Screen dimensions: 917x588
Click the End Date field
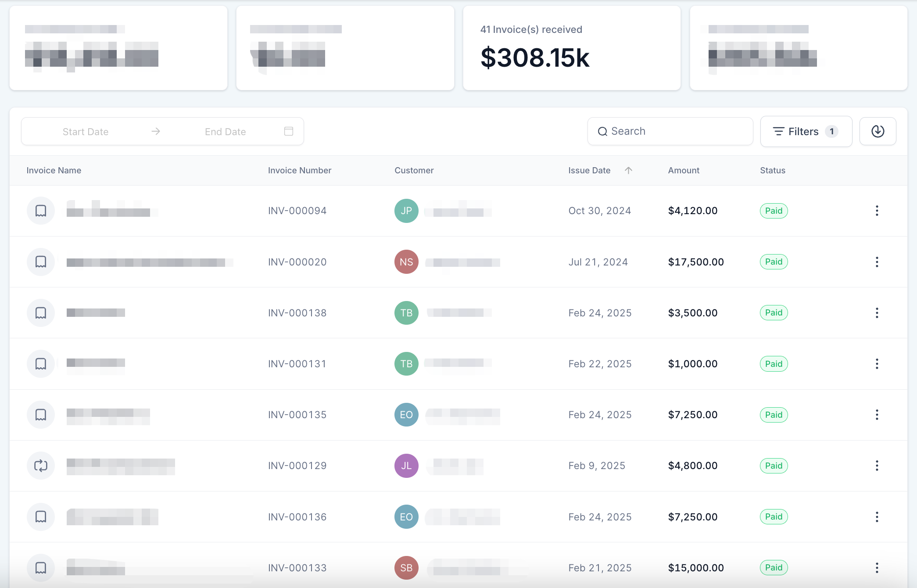[225, 132]
